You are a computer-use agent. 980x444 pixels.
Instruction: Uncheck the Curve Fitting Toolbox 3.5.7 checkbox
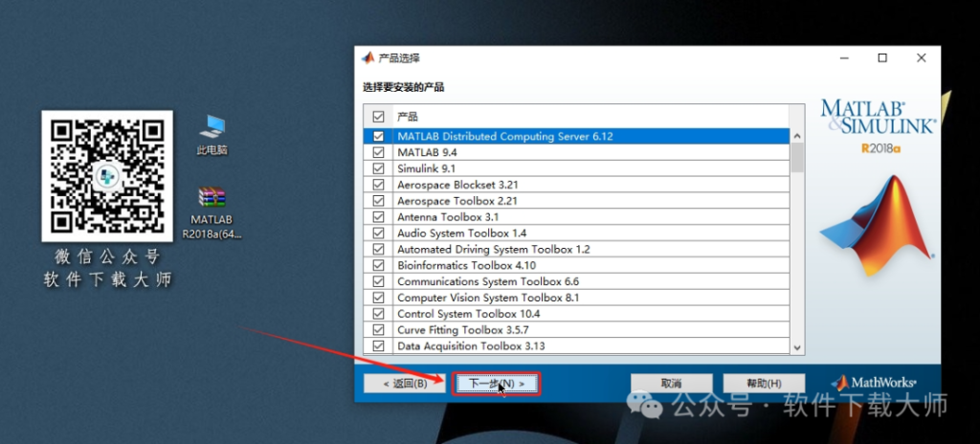(x=379, y=329)
